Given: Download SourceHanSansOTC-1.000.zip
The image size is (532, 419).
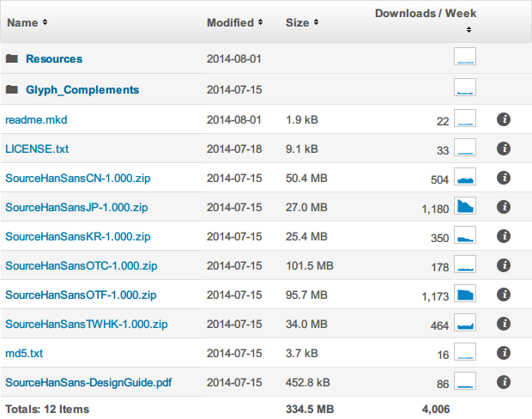Looking at the screenshot, I should (x=82, y=266).
